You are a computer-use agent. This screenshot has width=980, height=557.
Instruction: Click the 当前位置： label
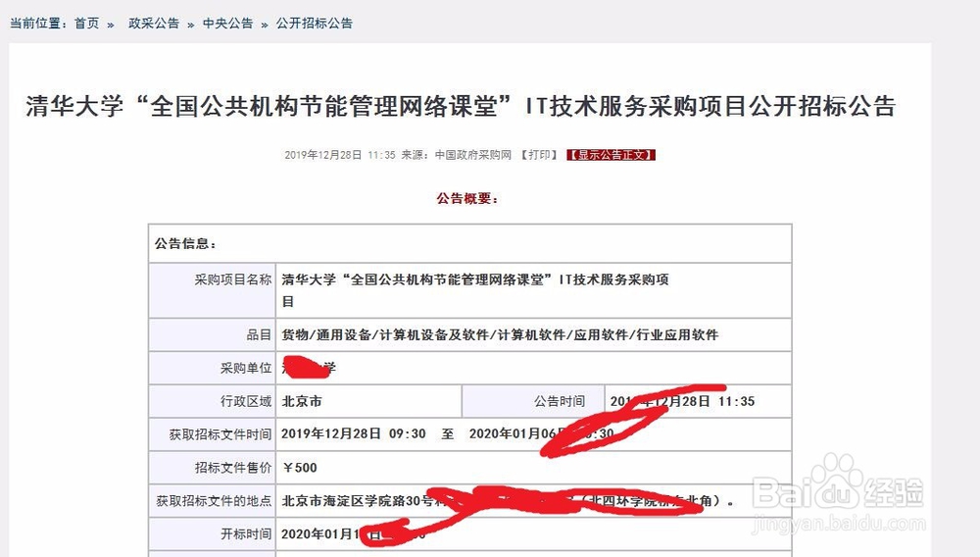click(39, 24)
